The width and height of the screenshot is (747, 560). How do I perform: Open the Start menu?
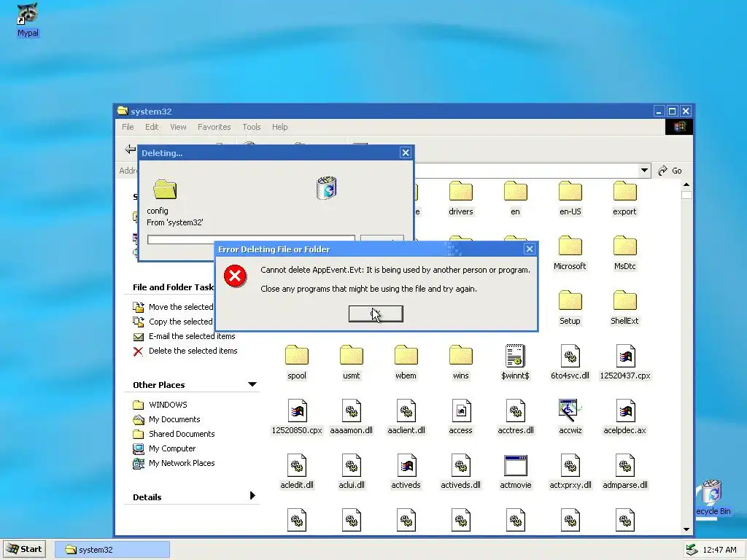(x=25, y=549)
